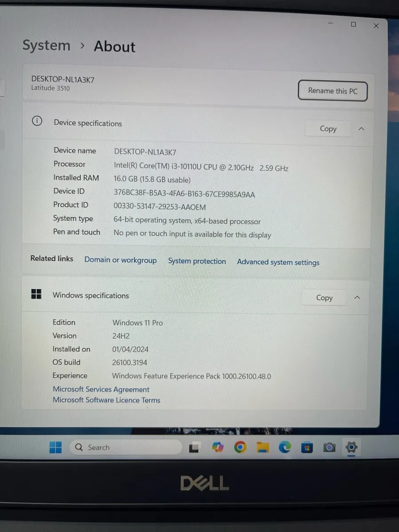Copy the Windows specifications
Image resolution: width=399 pixels, height=532 pixels.
324,298
